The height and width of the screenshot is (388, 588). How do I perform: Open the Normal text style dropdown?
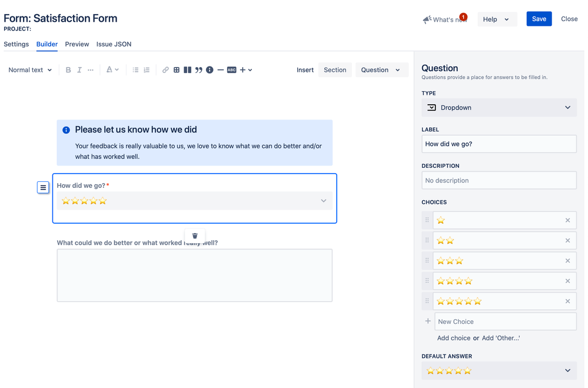(x=29, y=69)
